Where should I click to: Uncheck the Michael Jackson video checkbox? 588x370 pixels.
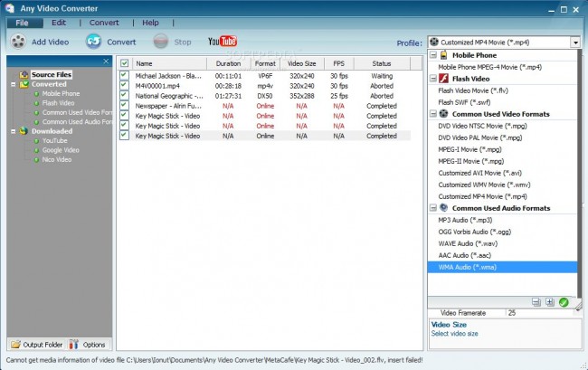tap(125, 77)
